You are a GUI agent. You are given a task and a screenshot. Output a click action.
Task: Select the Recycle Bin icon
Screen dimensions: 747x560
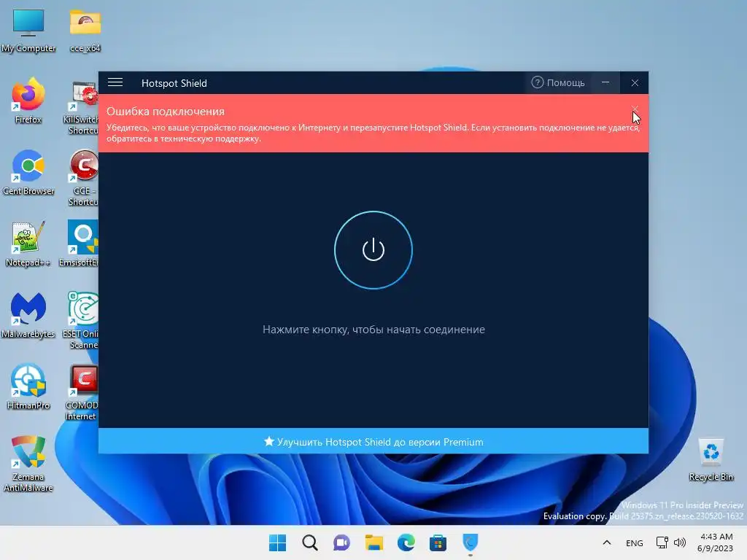point(711,459)
